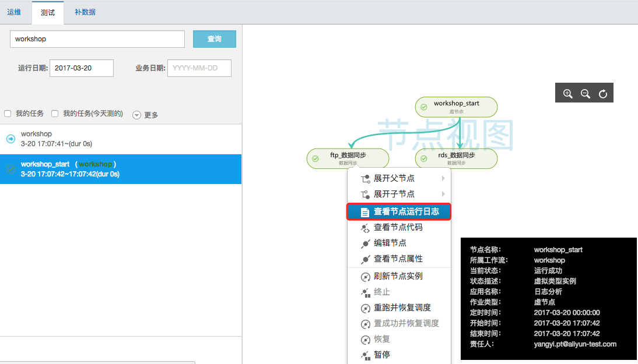This screenshot has width=638, height=364.
Task: Click the 查询 search button
Action: (215, 39)
